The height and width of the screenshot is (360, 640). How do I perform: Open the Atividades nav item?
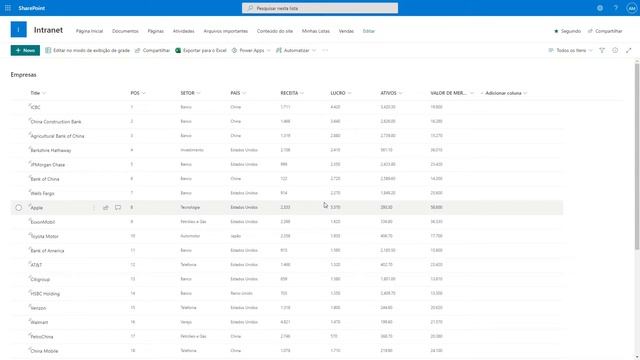coord(184,31)
